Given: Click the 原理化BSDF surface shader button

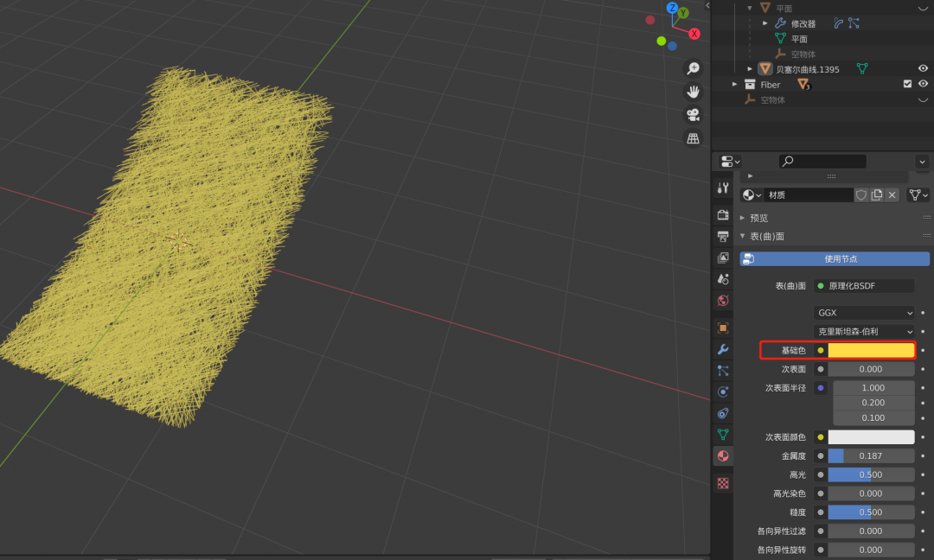Looking at the screenshot, I should pos(864,286).
